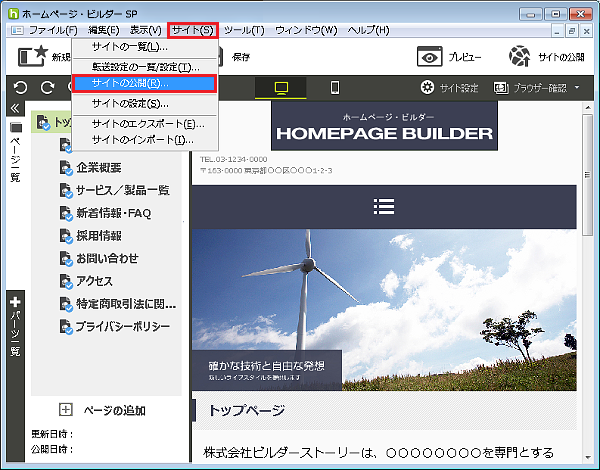Select 新着情報･FAQ page

pos(114,213)
